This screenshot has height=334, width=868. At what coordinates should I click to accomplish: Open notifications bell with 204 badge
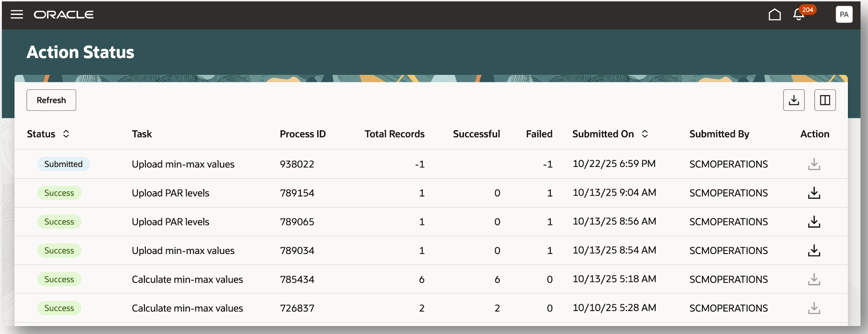[x=799, y=15]
